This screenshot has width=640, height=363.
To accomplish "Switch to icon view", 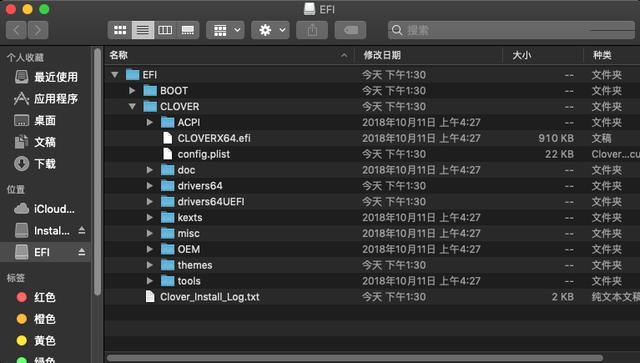I will 120,30.
